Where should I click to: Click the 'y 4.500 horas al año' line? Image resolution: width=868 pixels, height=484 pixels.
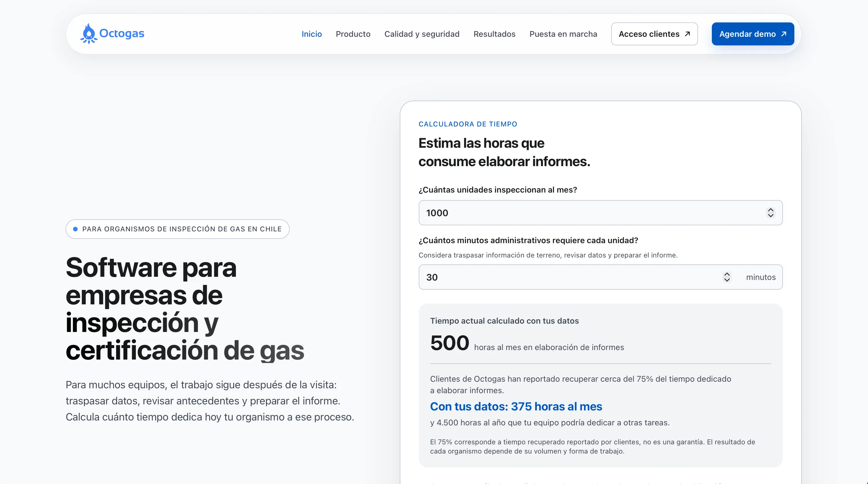click(x=550, y=423)
